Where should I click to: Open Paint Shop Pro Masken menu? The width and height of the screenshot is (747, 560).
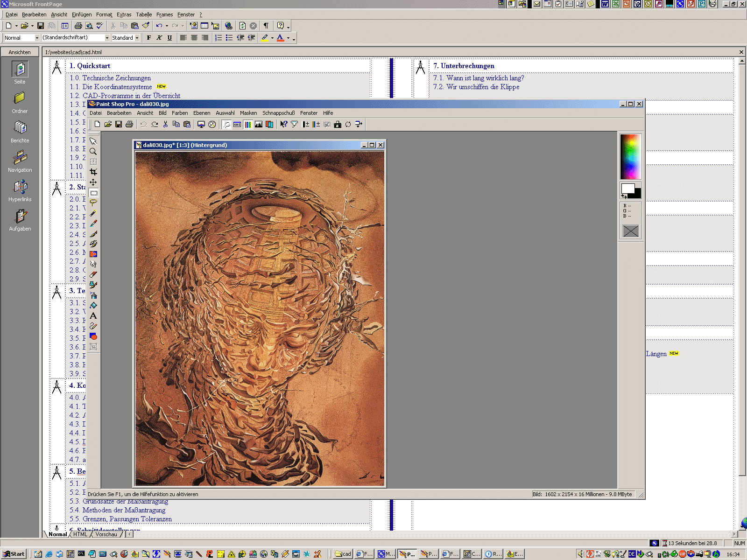pyautogui.click(x=248, y=113)
